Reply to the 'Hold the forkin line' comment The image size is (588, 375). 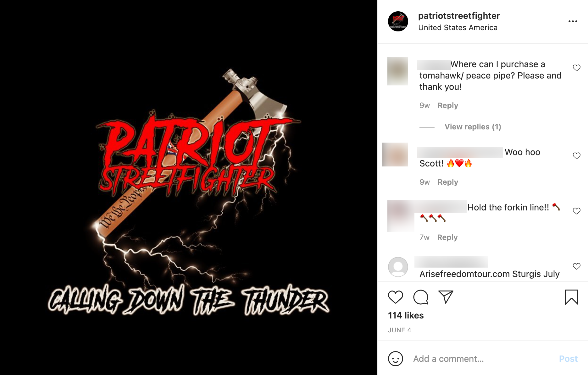click(447, 237)
